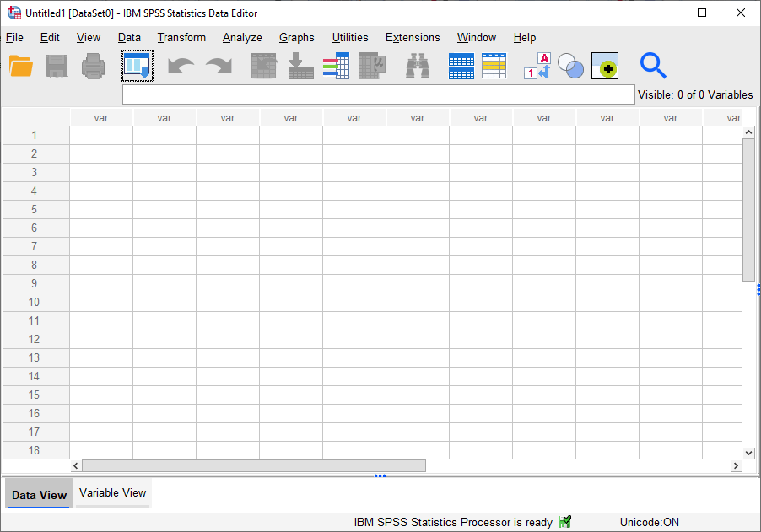Click the case selection input field
The width and height of the screenshot is (761, 532).
click(x=378, y=94)
